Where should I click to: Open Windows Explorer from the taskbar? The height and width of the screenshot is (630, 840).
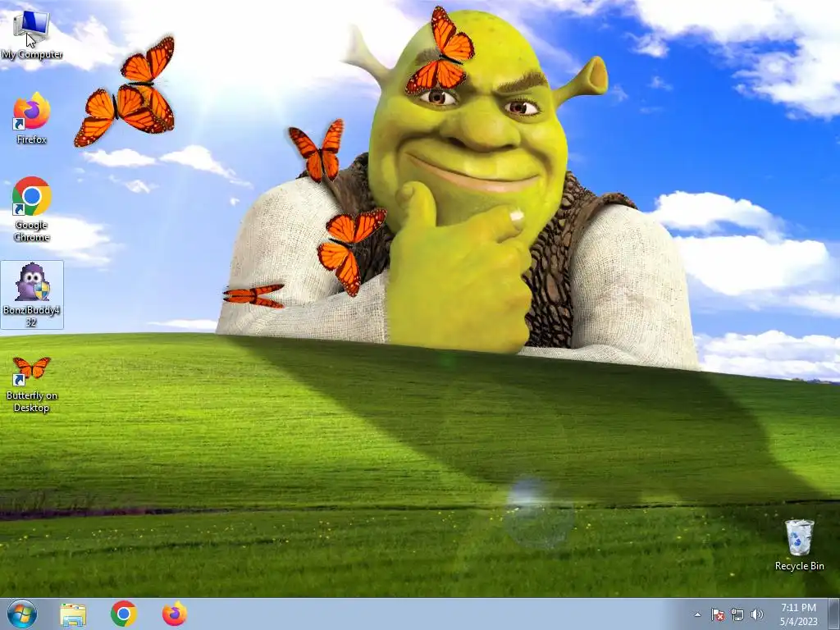[73, 614]
